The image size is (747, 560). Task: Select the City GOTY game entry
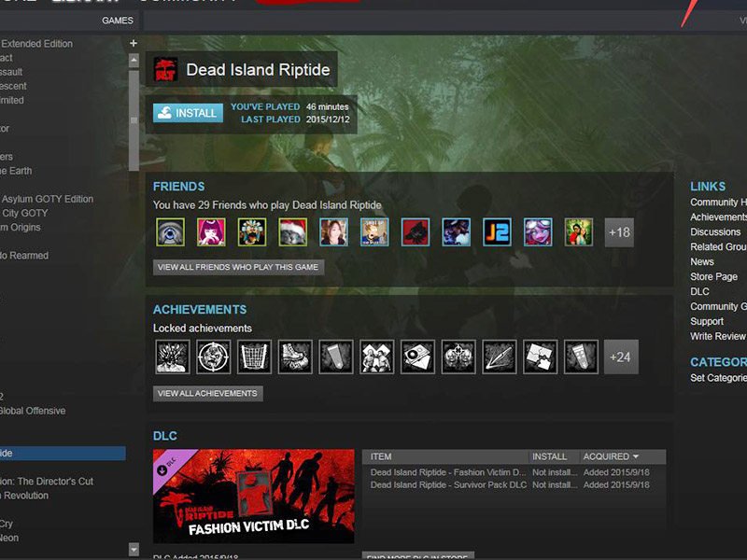coord(25,213)
